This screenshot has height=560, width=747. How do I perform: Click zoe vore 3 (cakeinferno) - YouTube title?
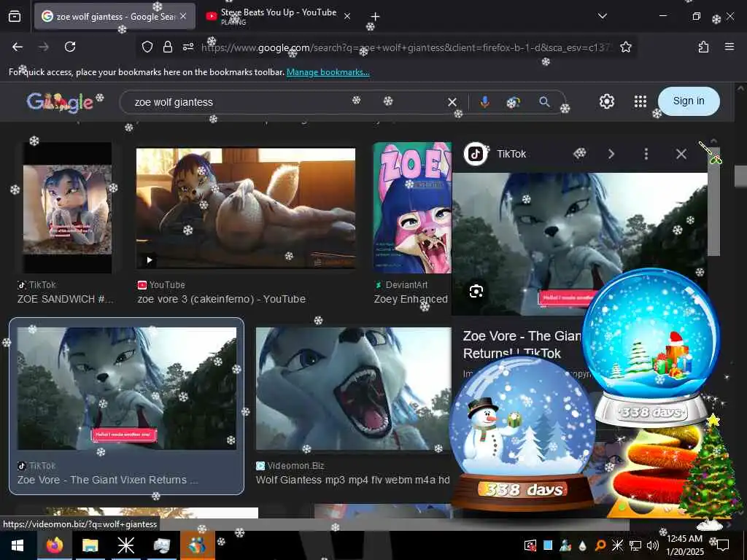click(222, 299)
